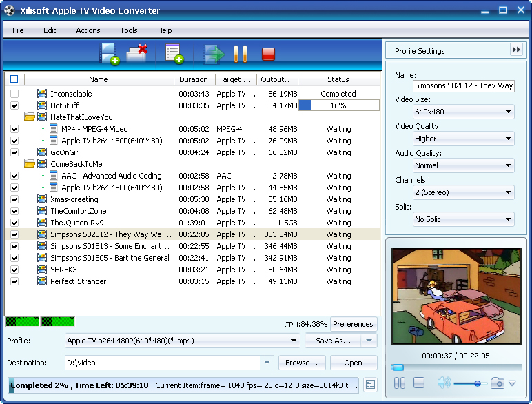This screenshot has height=404, width=532.
Task: Click the folder icon next to ComeBackToMe
Action: click(30, 164)
